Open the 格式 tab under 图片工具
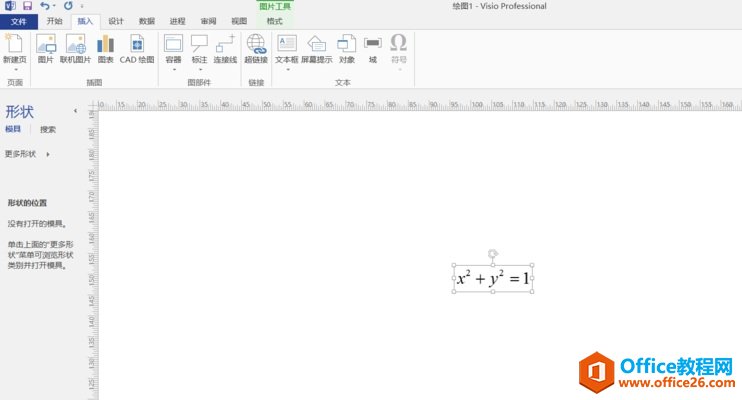742x400 pixels. 274,21
